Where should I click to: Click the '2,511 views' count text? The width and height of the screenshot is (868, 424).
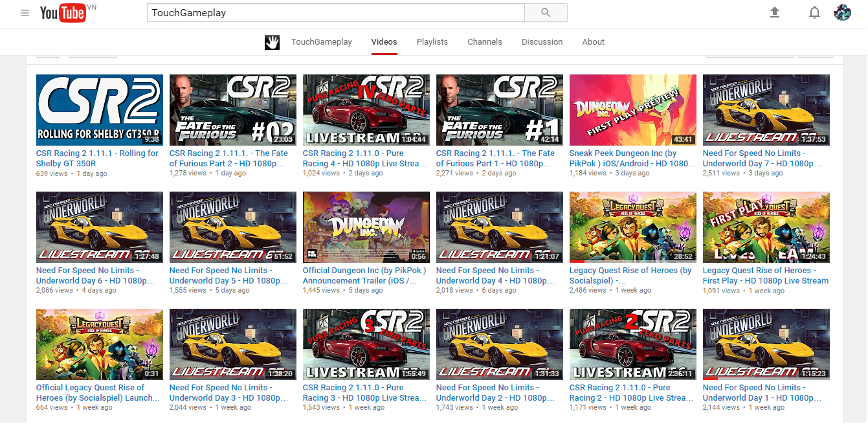722,174
